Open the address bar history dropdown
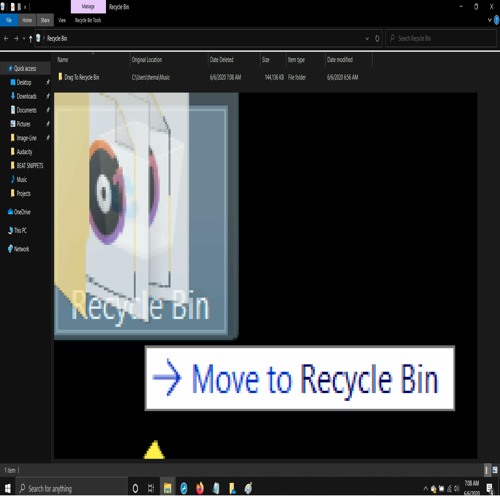The width and height of the screenshot is (500, 500). 367,39
